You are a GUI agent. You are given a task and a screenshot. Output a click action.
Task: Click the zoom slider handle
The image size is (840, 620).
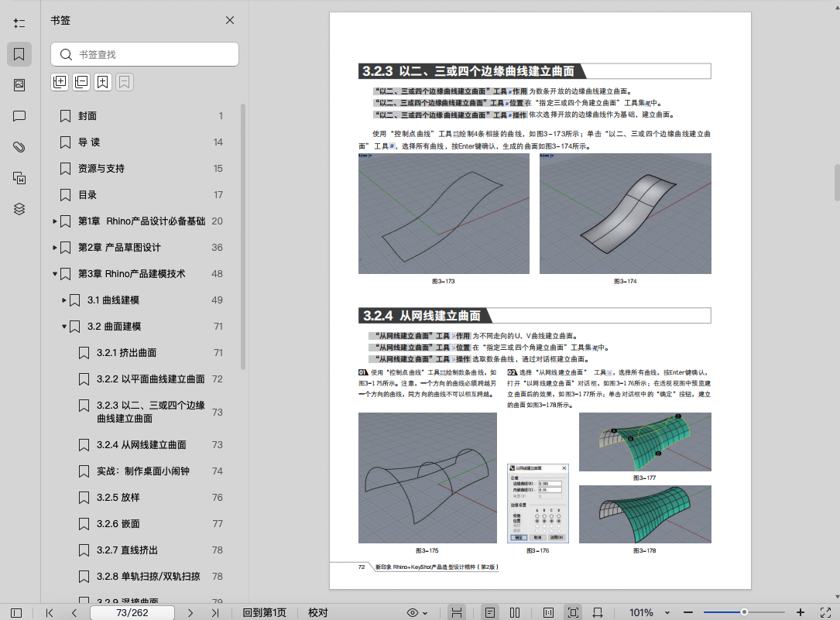[x=744, y=612]
